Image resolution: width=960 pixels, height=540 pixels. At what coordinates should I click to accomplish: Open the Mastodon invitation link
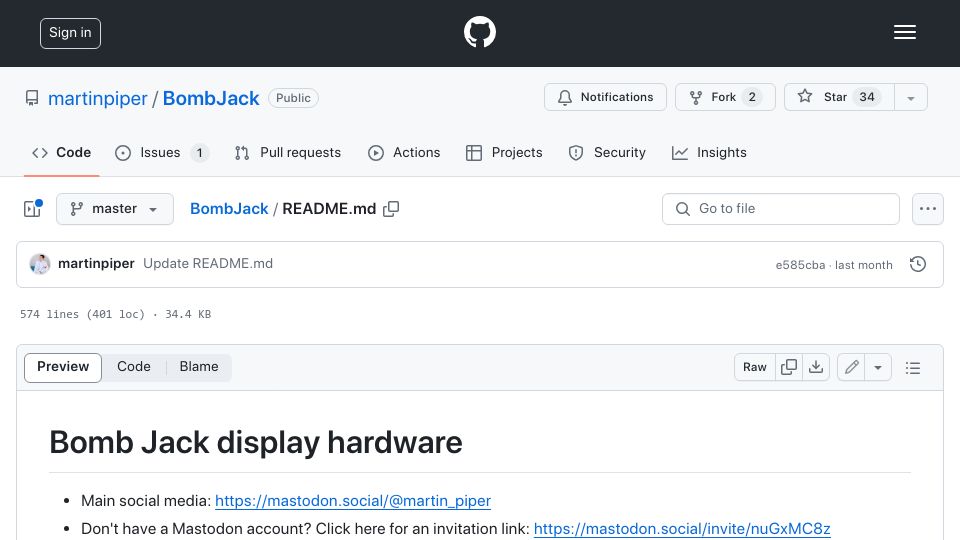(x=682, y=529)
